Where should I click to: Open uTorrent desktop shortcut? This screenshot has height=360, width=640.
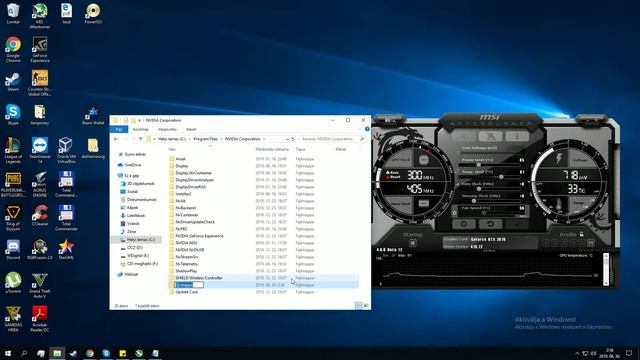(13, 283)
